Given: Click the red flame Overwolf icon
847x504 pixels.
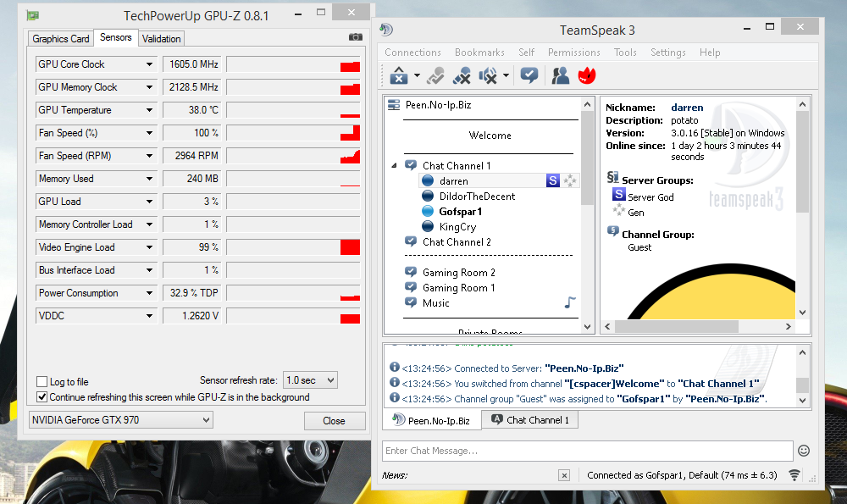Looking at the screenshot, I should point(587,75).
